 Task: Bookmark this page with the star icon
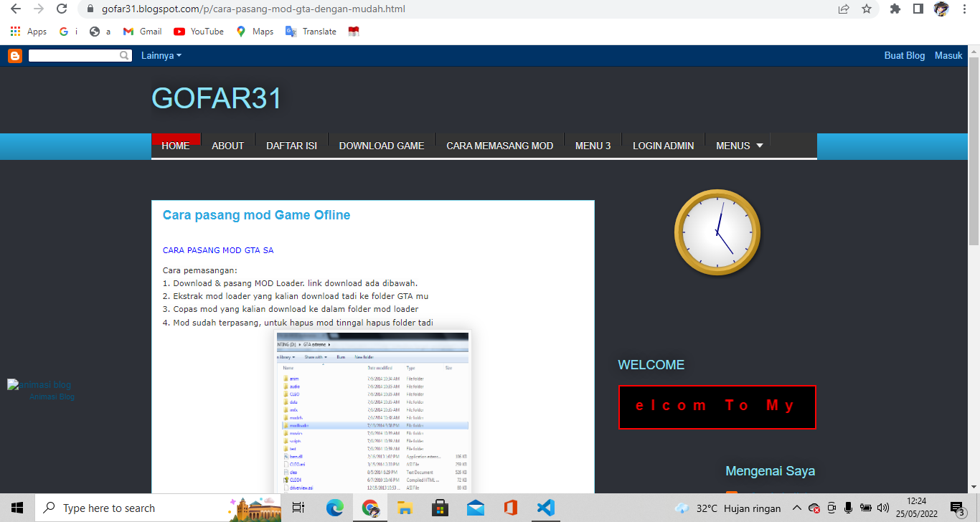[x=867, y=9]
